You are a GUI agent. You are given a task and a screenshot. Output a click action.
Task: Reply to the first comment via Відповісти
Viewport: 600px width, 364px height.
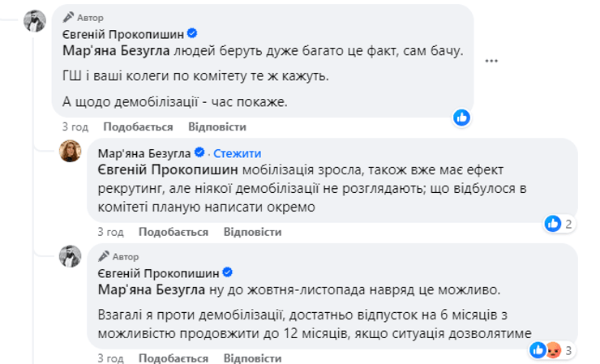pyautogui.click(x=216, y=127)
